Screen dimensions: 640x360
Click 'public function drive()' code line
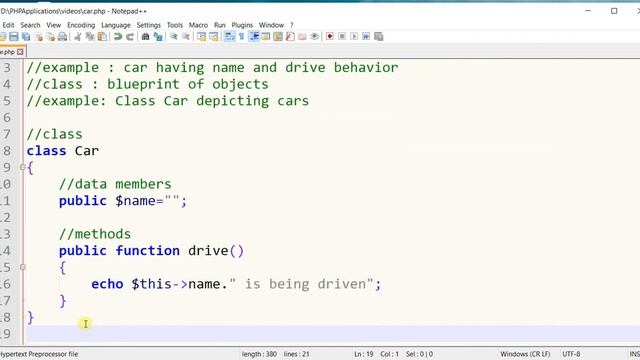(151, 251)
